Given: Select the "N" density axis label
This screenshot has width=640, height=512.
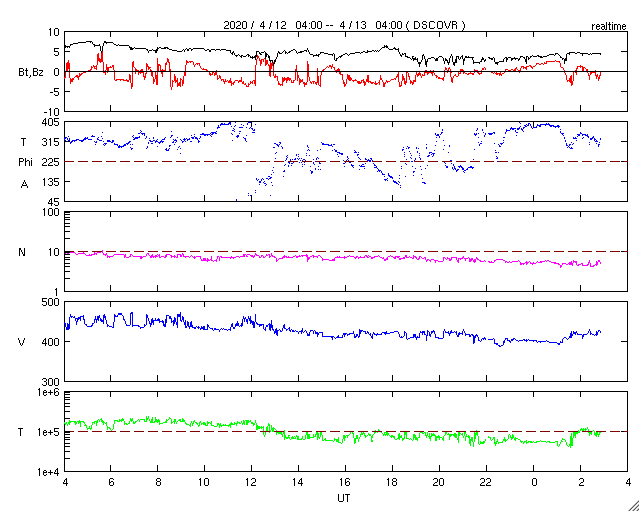Looking at the screenshot, I should [x=22, y=252].
